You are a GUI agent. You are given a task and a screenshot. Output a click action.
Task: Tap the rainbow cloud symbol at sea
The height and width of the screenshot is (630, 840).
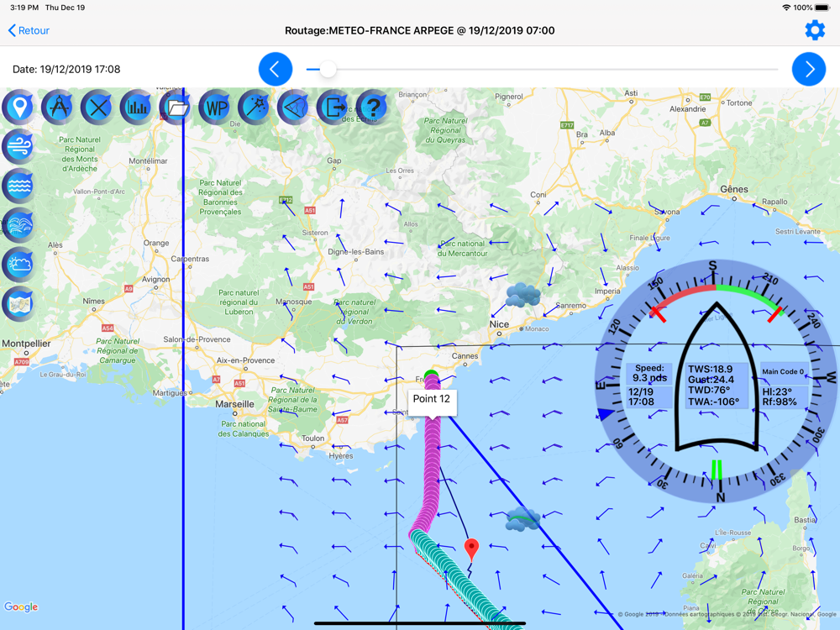(x=522, y=518)
